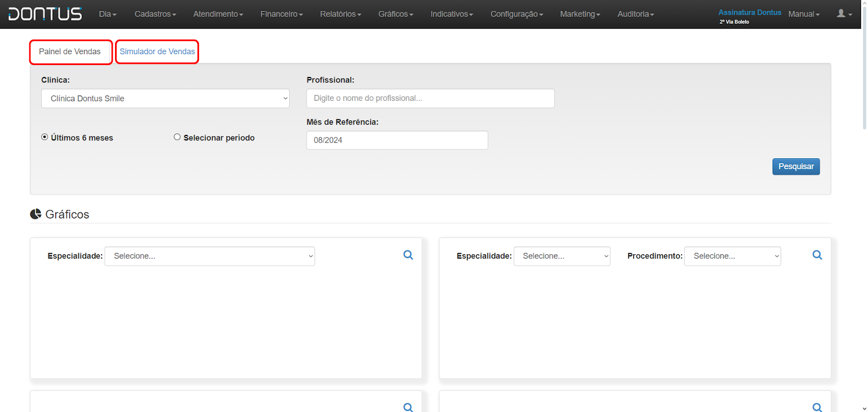Open Especialidade dropdown in right chart panel

click(x=562, y=256)
